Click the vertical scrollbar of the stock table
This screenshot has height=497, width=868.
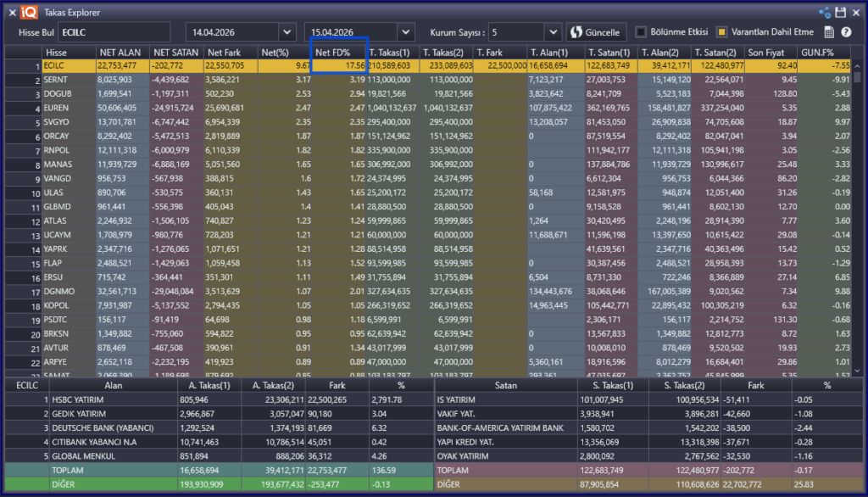[x=857, y=212]
